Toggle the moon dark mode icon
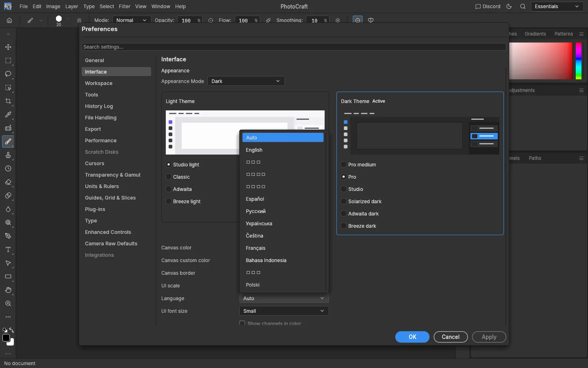The width and height of the screenshot is (588, 368). click(509, 7)
